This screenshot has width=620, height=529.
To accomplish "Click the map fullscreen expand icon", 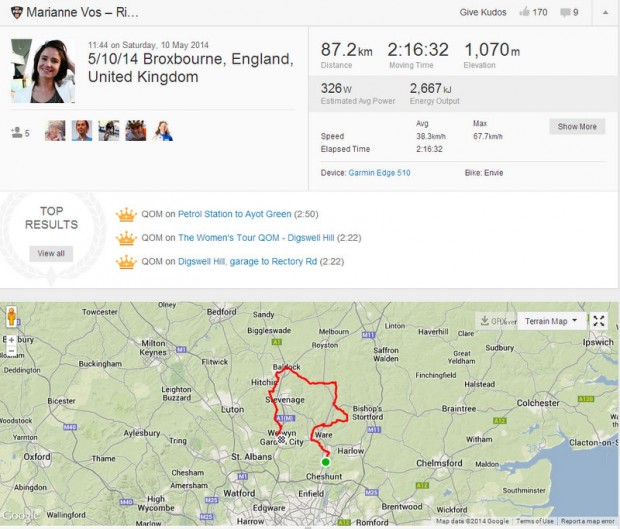I will pos(598,321).
